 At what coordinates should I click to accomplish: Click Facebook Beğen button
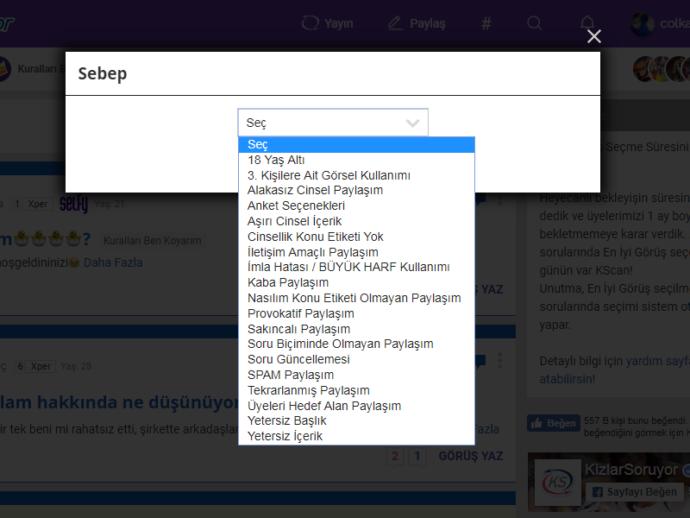[x=554, y=423]
